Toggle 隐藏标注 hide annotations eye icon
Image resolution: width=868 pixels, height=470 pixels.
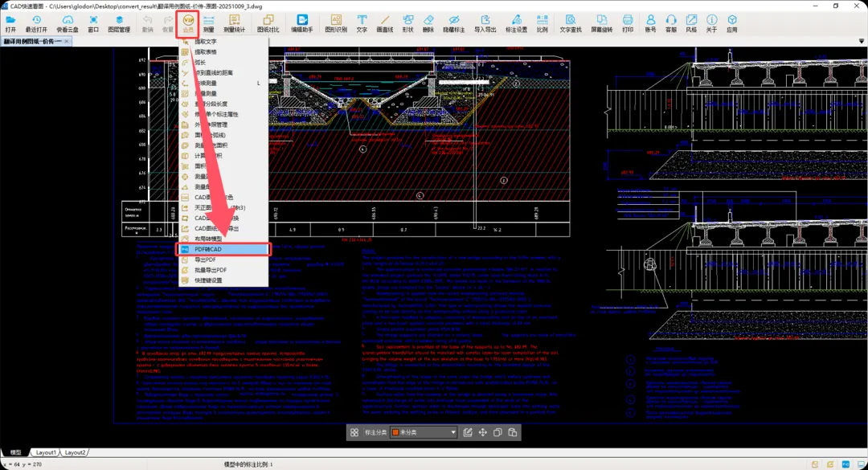pyautogui.click(x=454, y=22)
